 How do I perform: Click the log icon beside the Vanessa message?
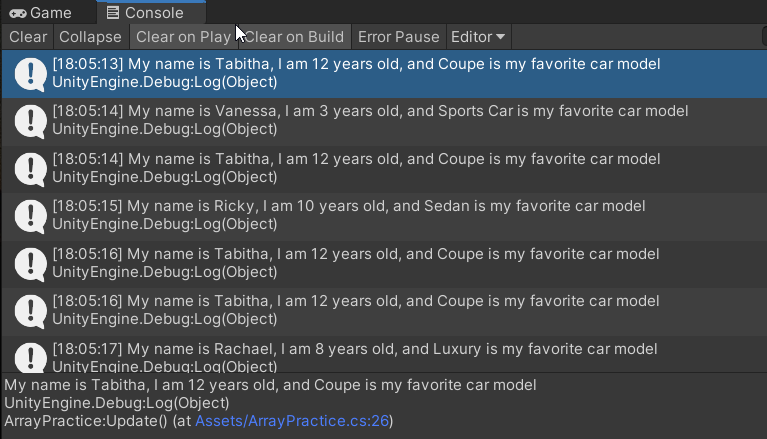point(30,122)
